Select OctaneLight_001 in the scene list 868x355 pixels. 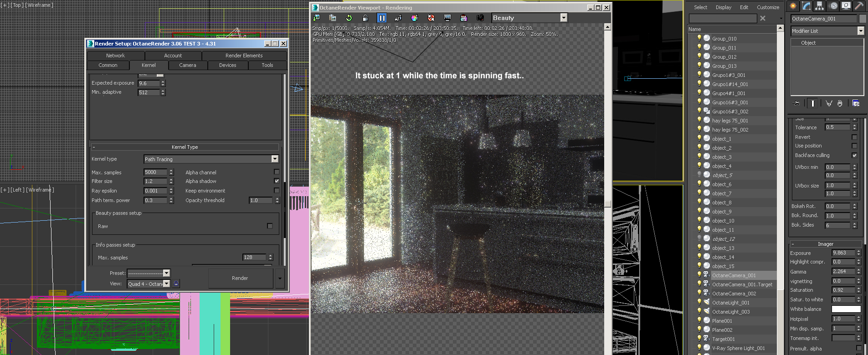[x=731, y=302]
